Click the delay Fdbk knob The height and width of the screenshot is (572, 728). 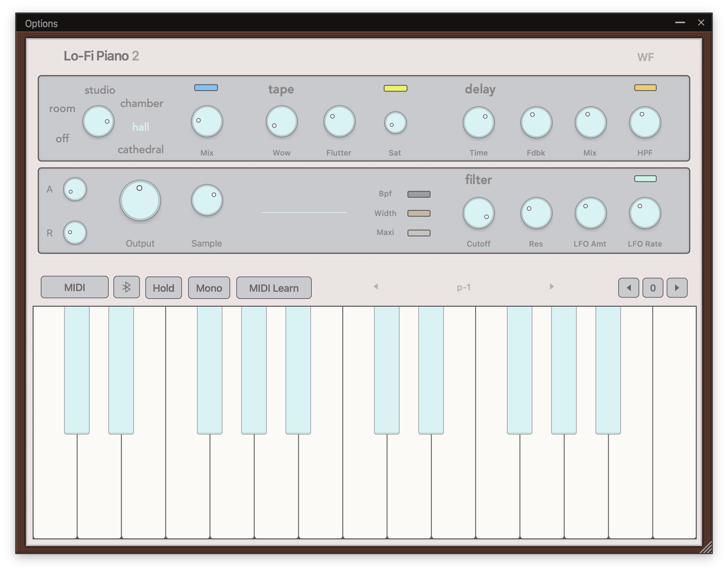click(536, 122)
